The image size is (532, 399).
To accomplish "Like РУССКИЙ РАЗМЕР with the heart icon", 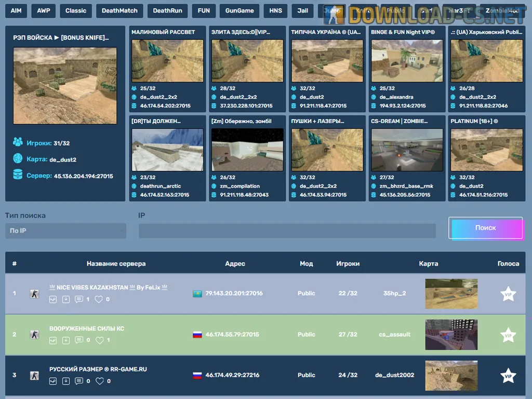I will pos(99,381).
